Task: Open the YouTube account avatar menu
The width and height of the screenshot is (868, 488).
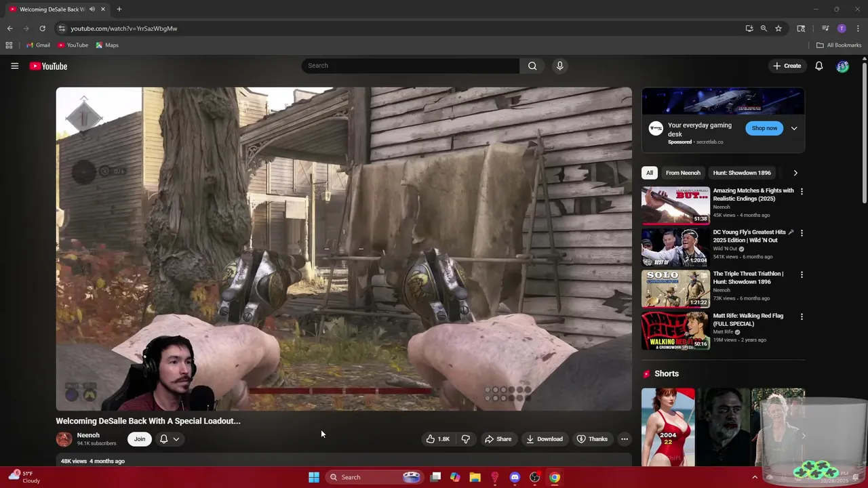Action: click(842, 66)
